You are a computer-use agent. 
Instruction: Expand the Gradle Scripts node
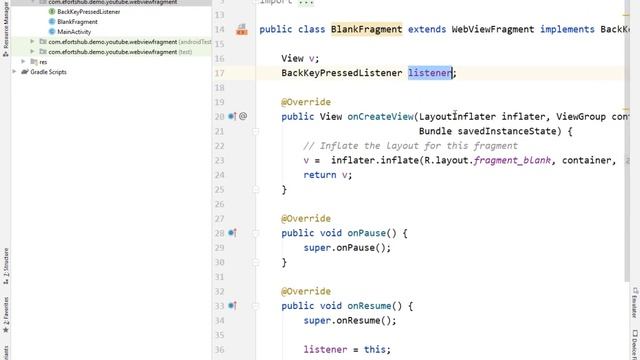pyautogui.click(x=15, y=72)
